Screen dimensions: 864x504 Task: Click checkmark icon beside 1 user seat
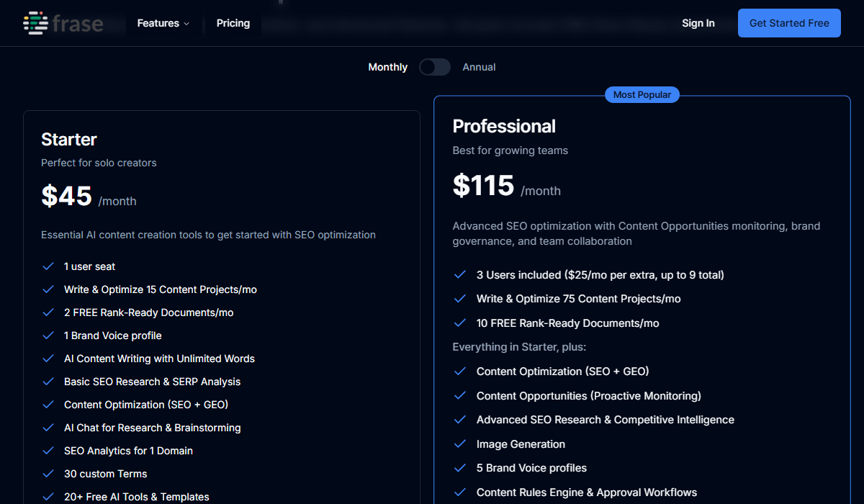48,266
